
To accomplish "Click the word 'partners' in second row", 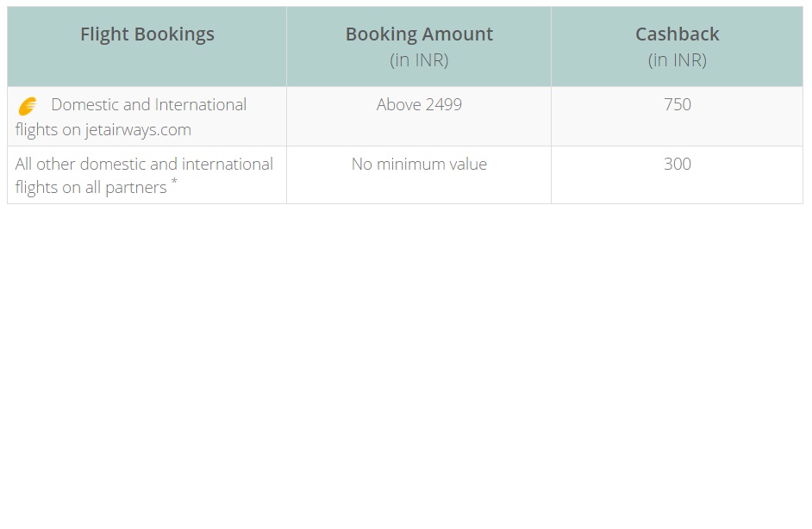I will tap(136, 189).
